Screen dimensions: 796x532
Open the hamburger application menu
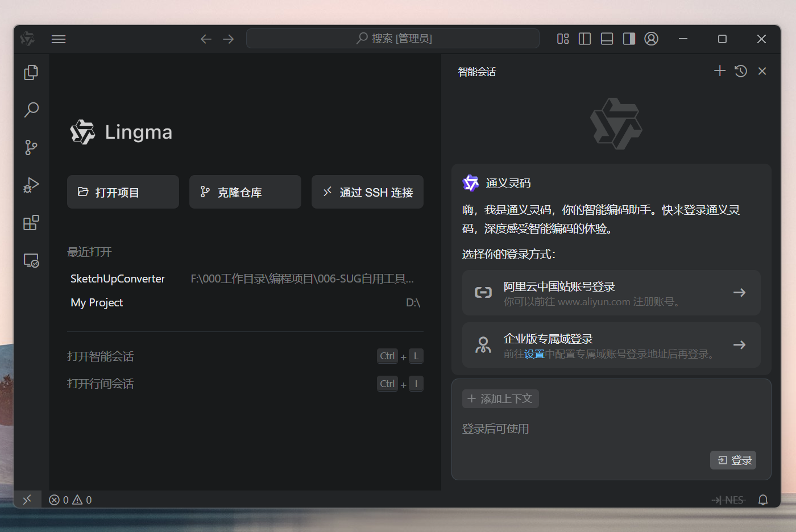(x=59, y=39)
